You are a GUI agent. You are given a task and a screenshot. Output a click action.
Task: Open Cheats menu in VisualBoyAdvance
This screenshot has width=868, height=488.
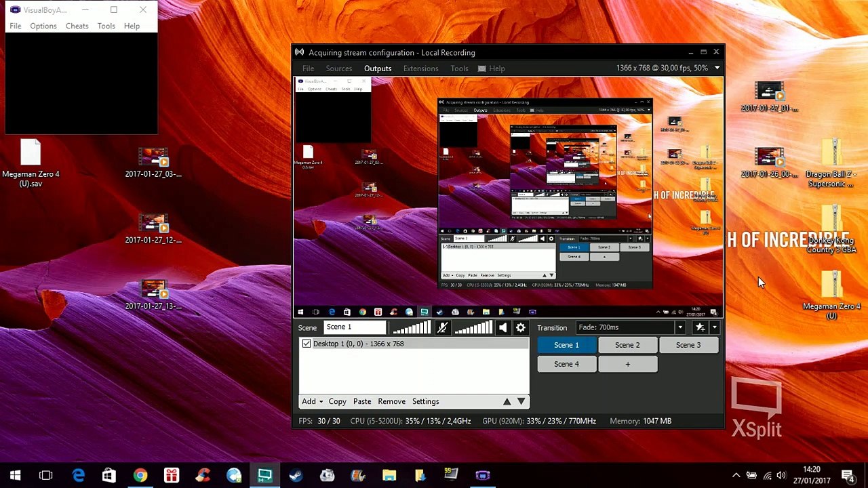tap(77, 26)
